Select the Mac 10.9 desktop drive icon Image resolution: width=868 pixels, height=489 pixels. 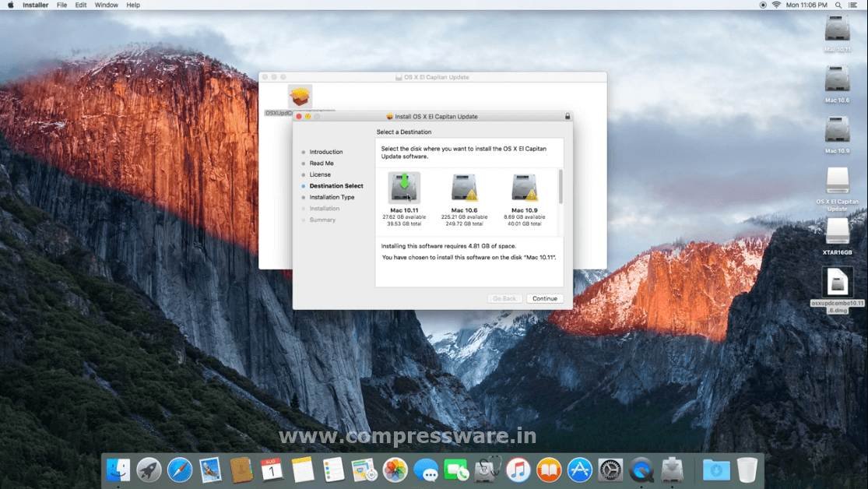837,129
